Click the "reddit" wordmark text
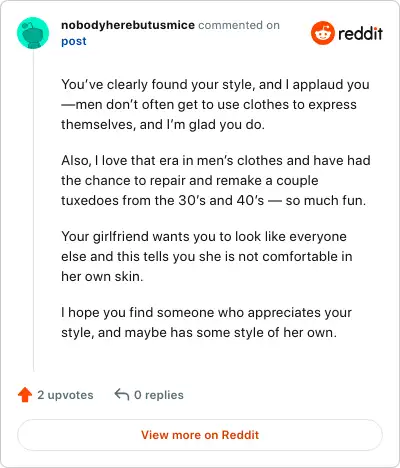 click(x=361, y=33)
